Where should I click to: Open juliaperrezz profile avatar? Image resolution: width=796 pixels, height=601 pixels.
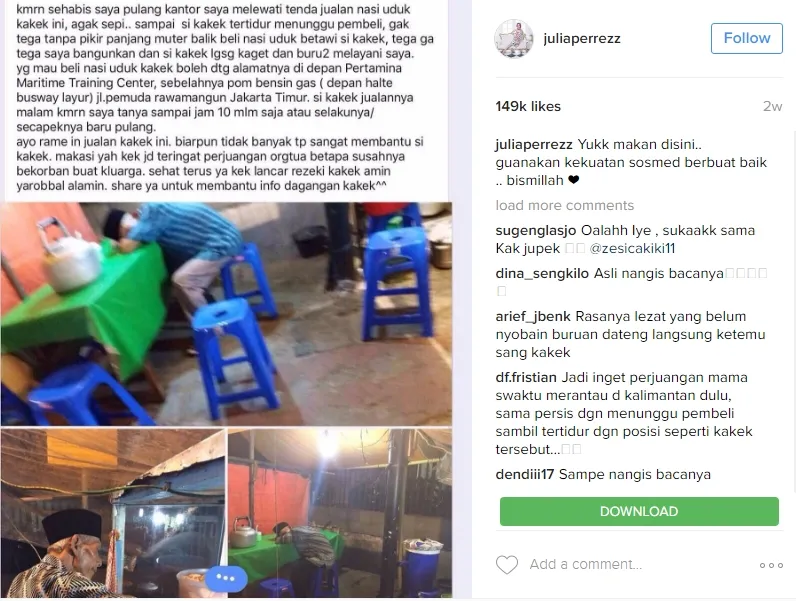514,39
